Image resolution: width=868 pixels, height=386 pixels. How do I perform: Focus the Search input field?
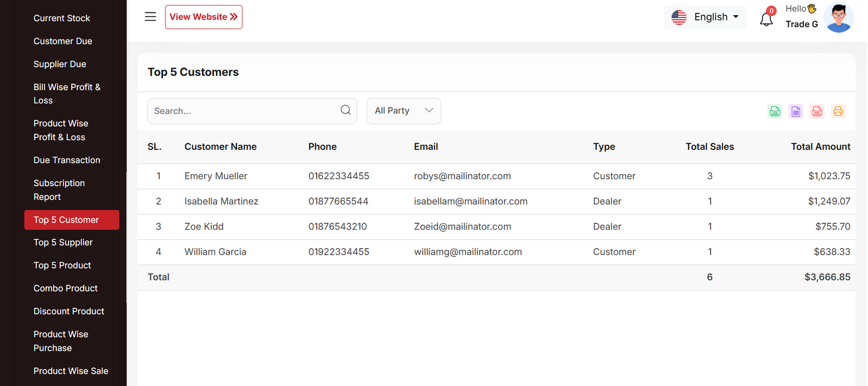coord(244,111)
